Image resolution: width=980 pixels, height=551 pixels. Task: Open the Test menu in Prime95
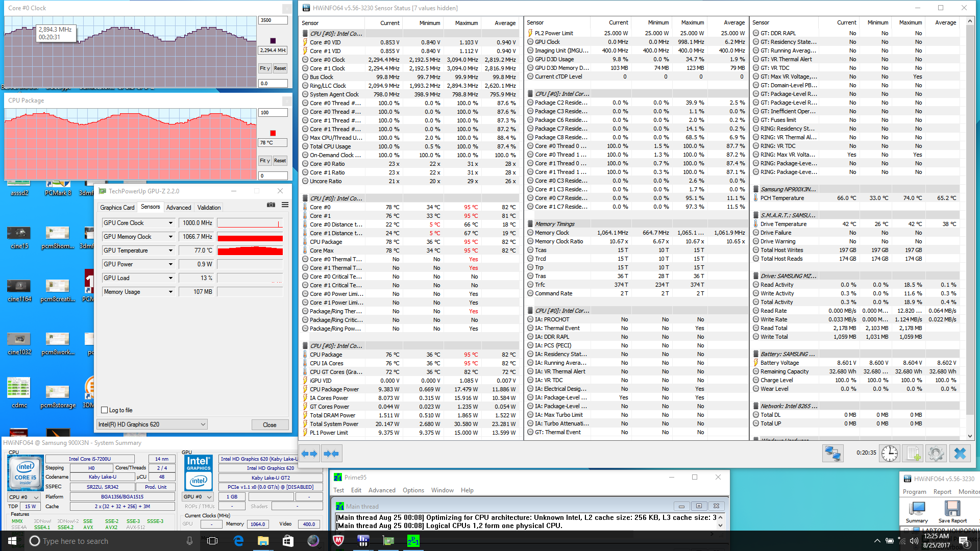(339, 490)
